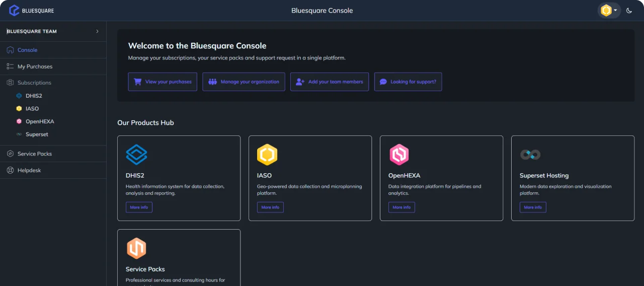This screenshot has width=644, height=286.
Task: Click the DHIS2 icon in sidebar
Action: tap(19, 96)
